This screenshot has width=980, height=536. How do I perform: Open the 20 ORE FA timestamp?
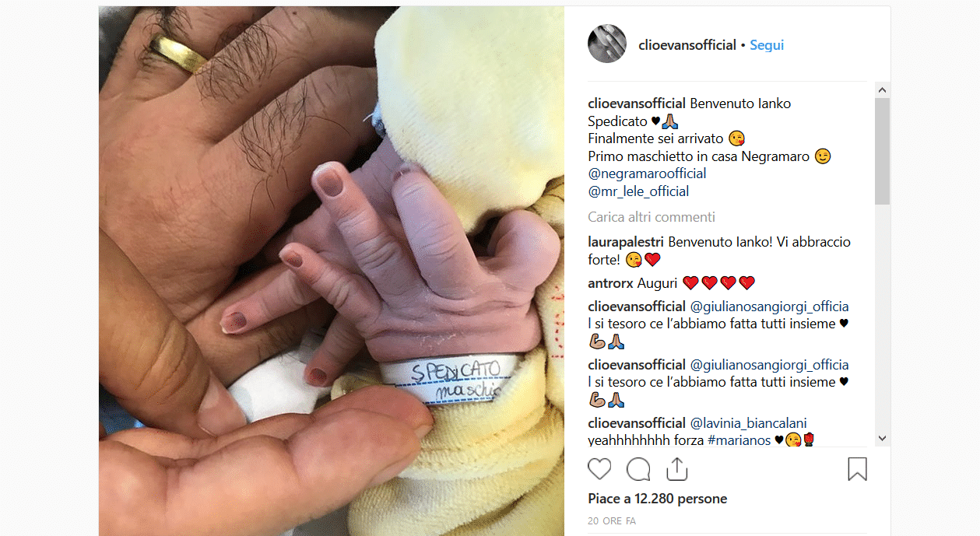tap(612, 521)
